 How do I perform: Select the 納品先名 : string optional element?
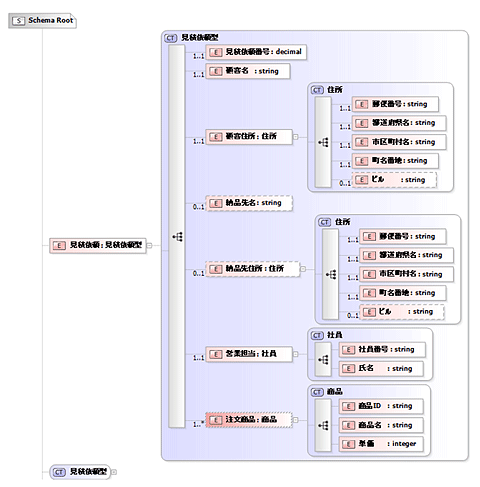click(249, 203)
